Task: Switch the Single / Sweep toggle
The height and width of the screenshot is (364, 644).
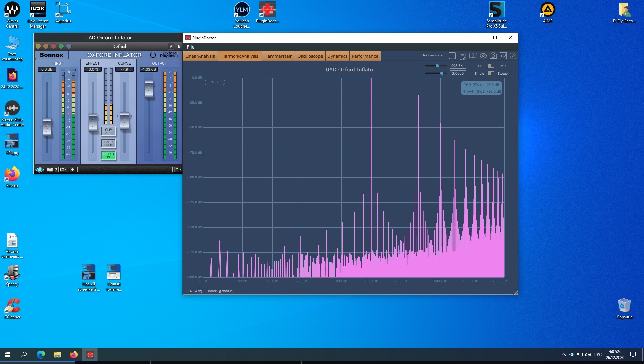Action: coord(491,73)
